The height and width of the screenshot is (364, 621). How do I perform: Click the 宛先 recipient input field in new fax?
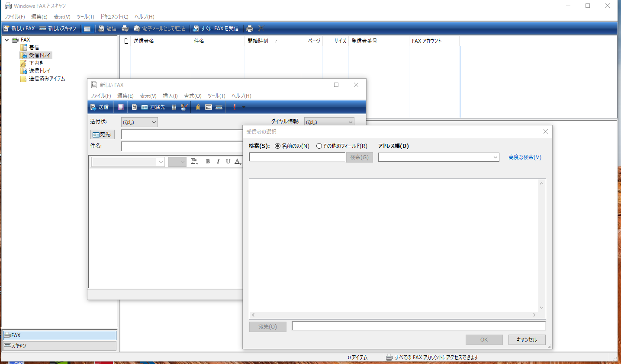182,134
